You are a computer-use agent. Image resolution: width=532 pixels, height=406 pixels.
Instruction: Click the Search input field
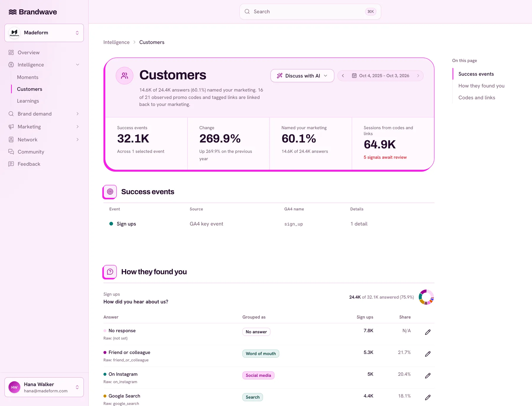[310, 12]
